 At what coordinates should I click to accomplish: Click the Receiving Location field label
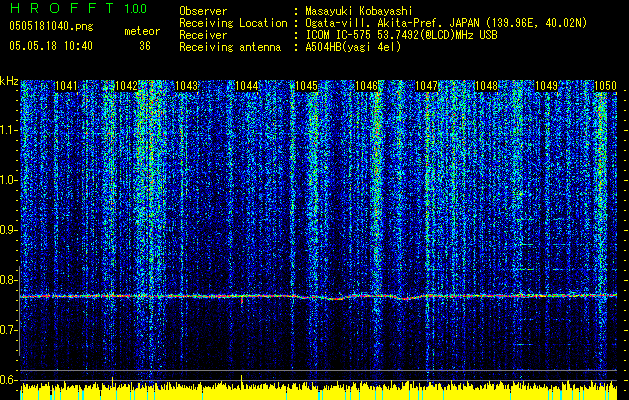click(233, 24)
